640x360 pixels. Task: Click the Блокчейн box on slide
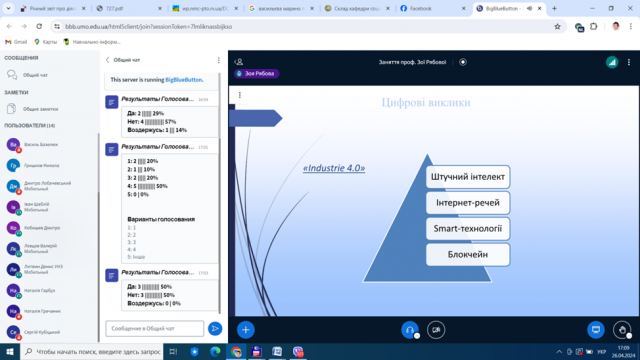click(x=468, y=255)
